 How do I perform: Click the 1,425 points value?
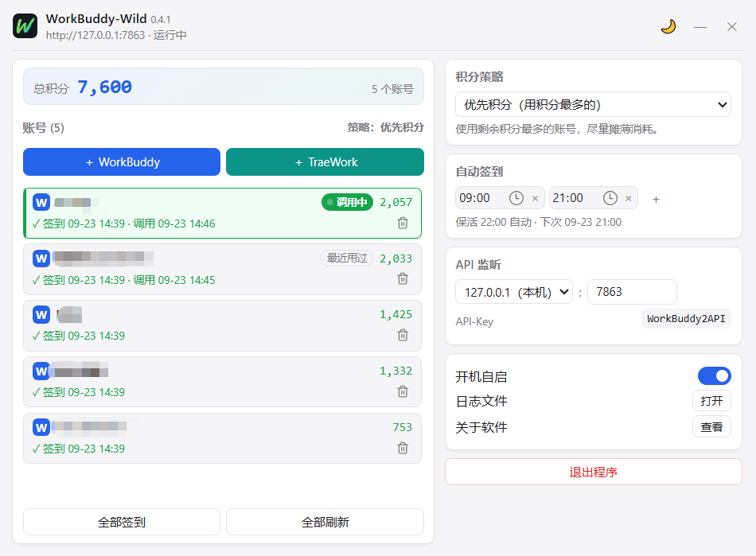(396, 315)
